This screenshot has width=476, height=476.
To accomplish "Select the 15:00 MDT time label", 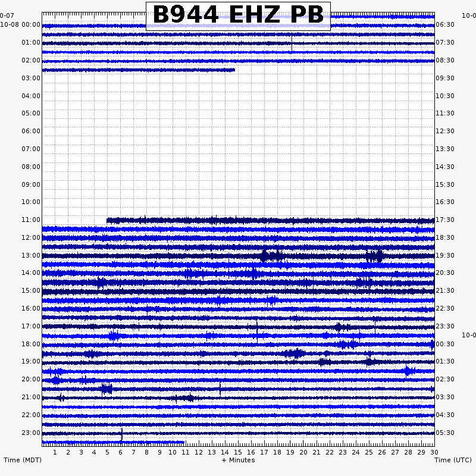I will [31, 290].
